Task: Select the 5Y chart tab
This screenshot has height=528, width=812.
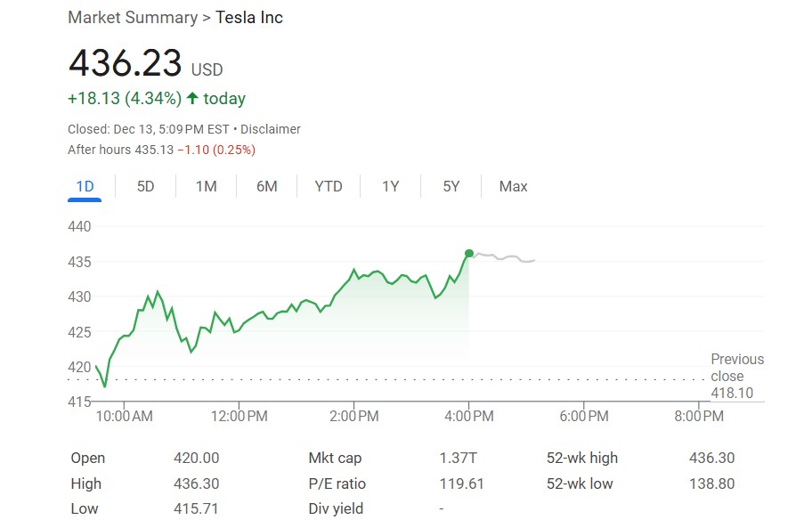Action: click(x=451, y=186)
